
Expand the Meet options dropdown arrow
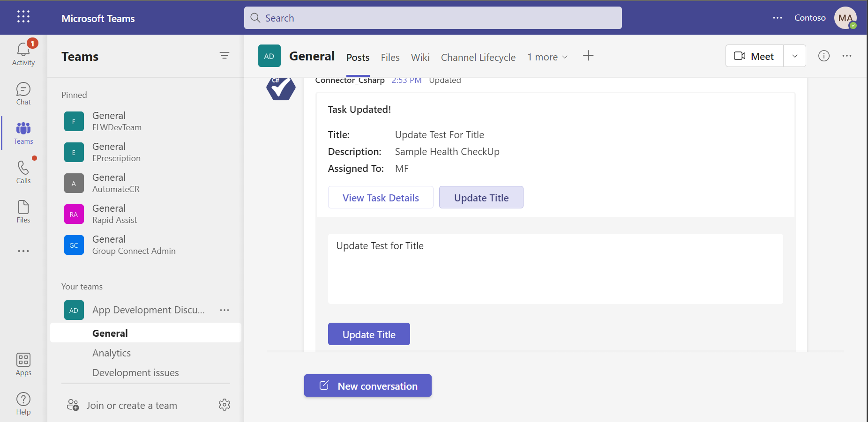795,56
